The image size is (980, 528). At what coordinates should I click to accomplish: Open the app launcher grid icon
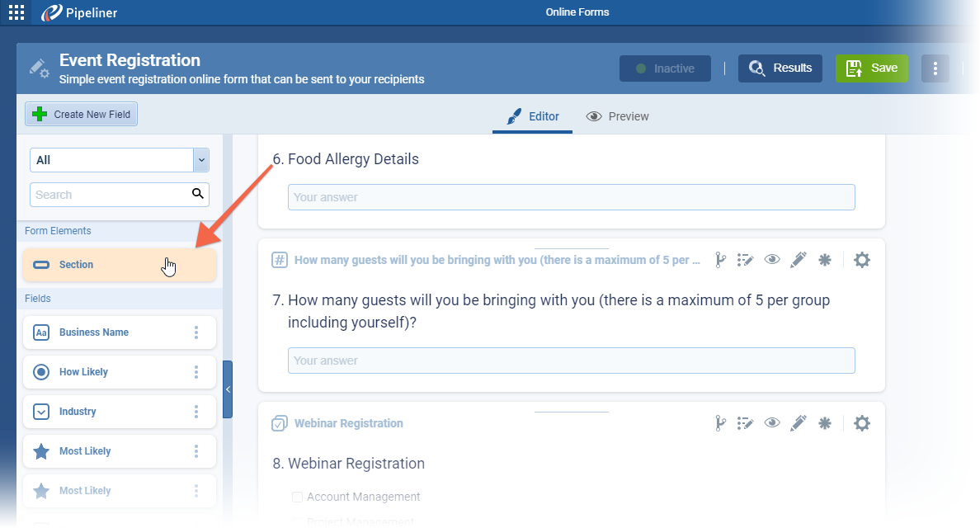16,12
